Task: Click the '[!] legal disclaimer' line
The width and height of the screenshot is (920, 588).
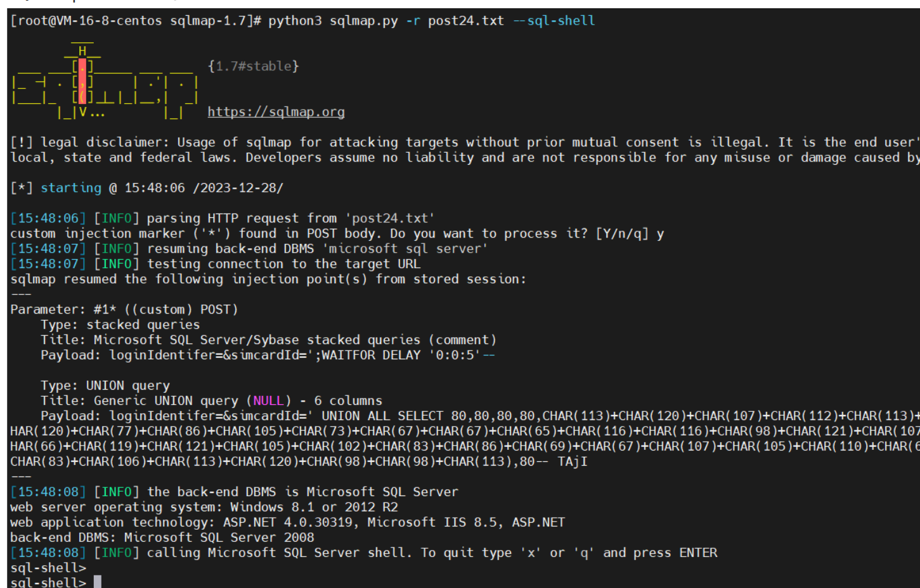Action: (x=465, y=143)
